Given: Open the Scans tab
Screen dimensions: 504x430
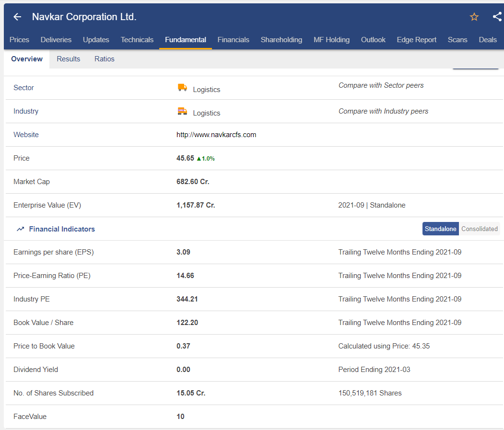Looking at the screenshot, I should [x=457, y=40].
